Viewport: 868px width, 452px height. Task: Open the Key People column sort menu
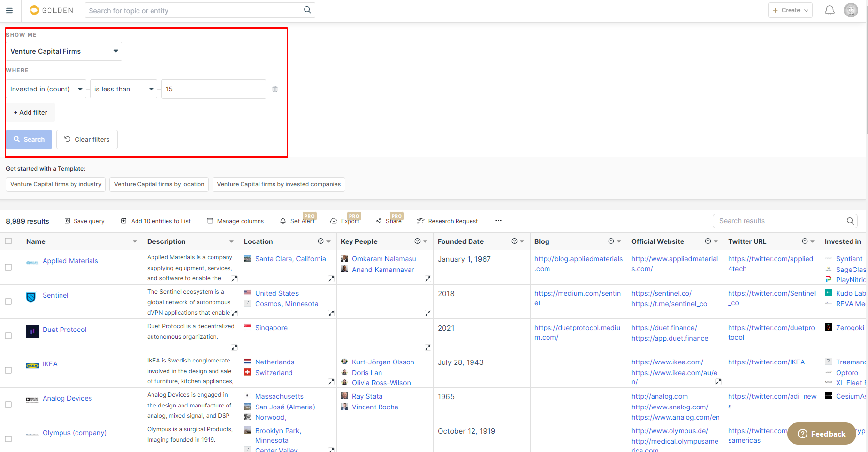click(x=426, y=241)
